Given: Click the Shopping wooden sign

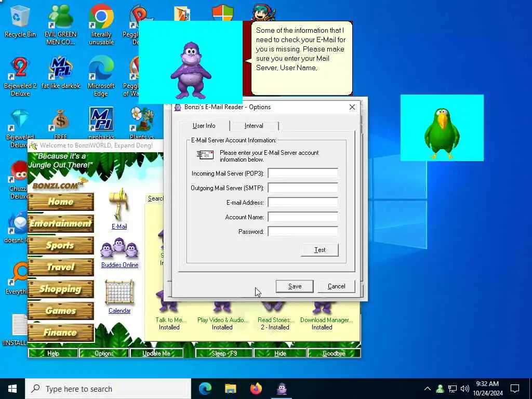Looking at the screenshot, I should pyautogui.click(x=61, y=289).
